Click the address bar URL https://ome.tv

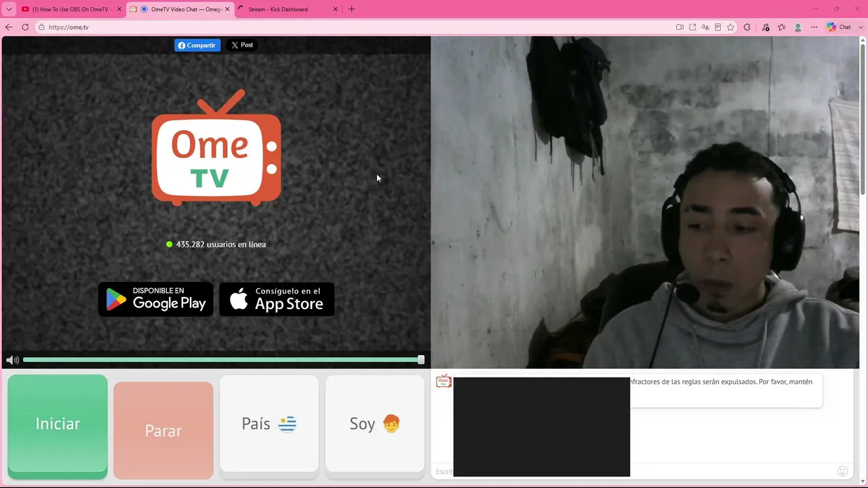(68, 27)
